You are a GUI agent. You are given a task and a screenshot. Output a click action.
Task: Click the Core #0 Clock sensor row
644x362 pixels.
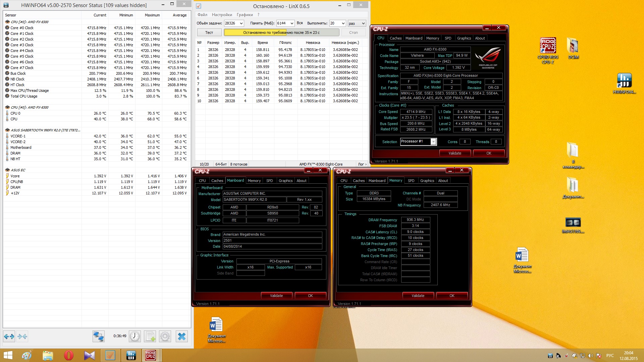pos(22,28)
